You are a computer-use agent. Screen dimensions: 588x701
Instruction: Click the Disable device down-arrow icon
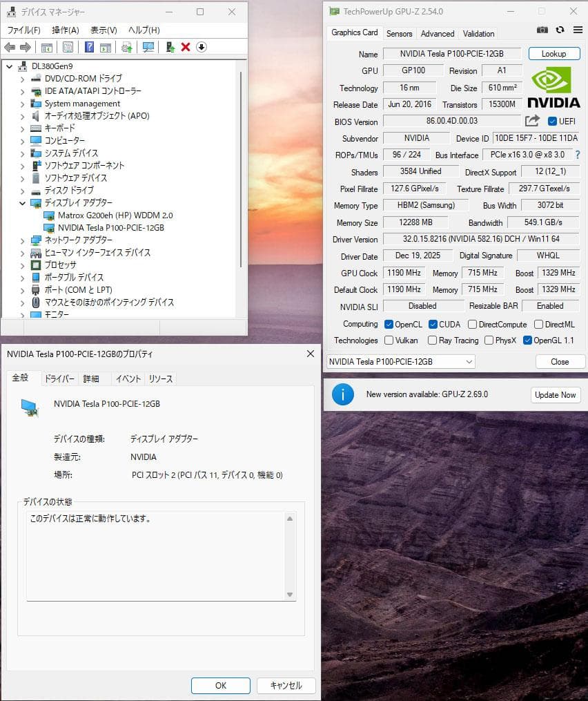click(x=202, y=47)
